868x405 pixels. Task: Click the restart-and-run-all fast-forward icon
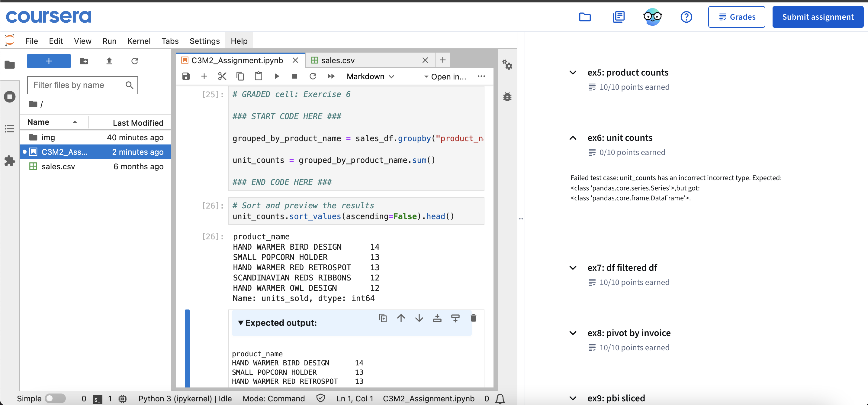point(331,76)
